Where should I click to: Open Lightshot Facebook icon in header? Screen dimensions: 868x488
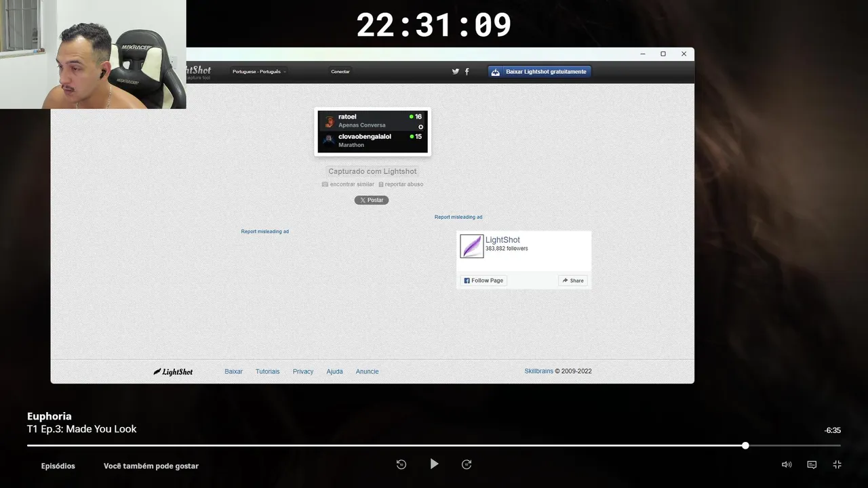[x=467, y=71]
